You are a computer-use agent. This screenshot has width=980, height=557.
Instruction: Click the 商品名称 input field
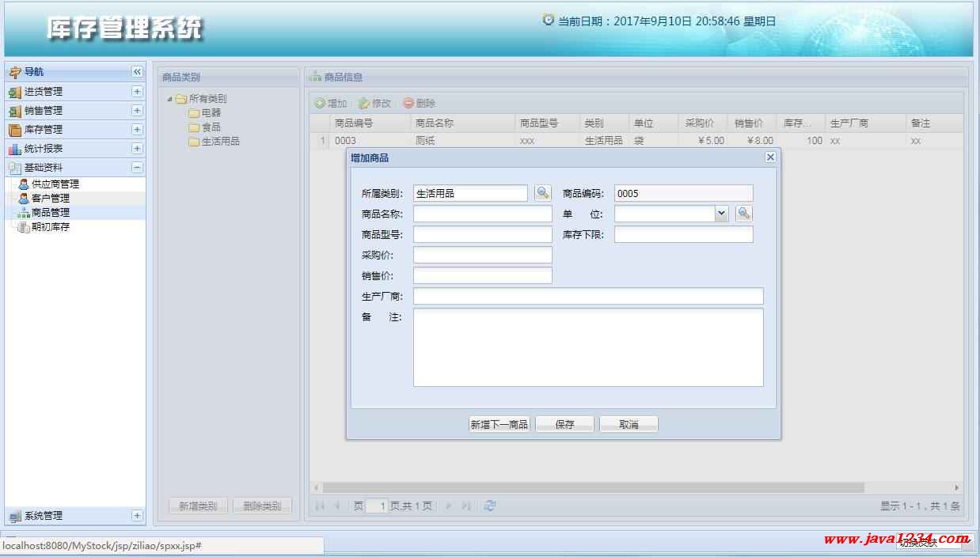482,214
